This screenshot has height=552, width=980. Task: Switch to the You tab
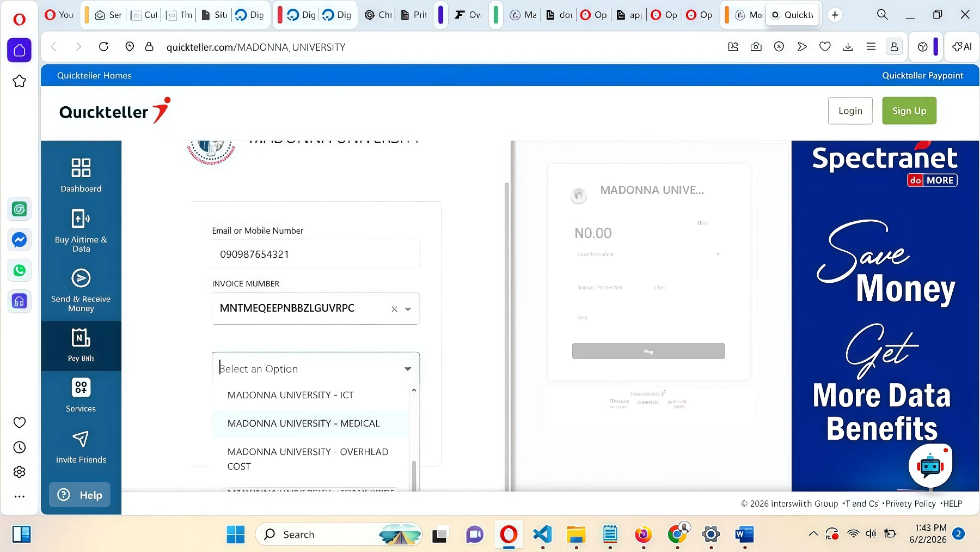point(59,15)
